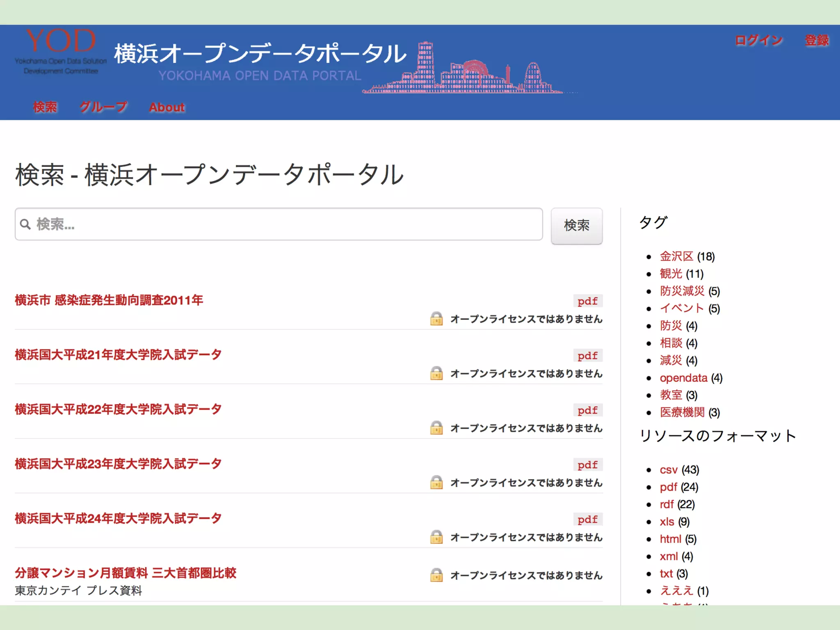Click the 検索 - 横浜オープンデータポータル page heading

pos(210,175)
